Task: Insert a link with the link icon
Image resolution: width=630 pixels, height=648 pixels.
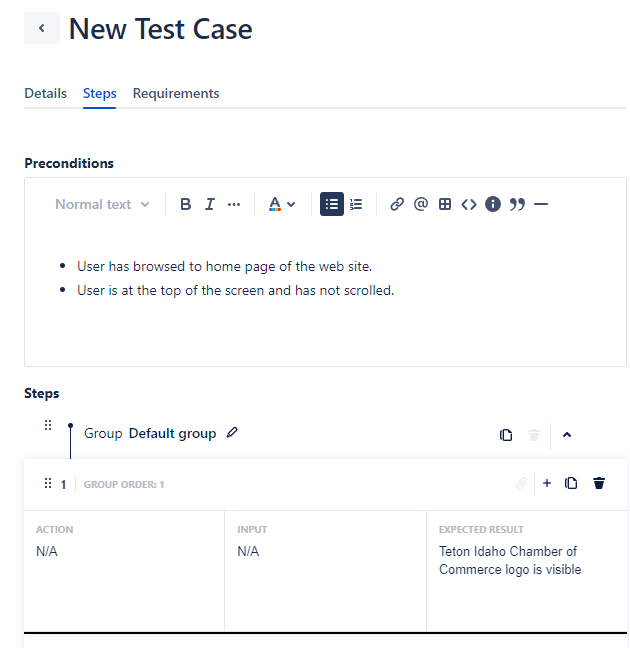Action: pyautogui.click(x=397, y=204)
